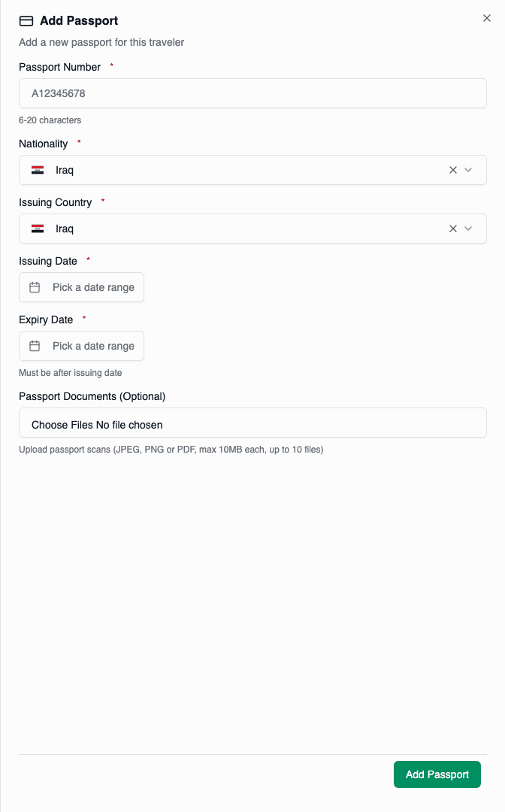Click the 6-20 characters hint text

tap(50, 120)
